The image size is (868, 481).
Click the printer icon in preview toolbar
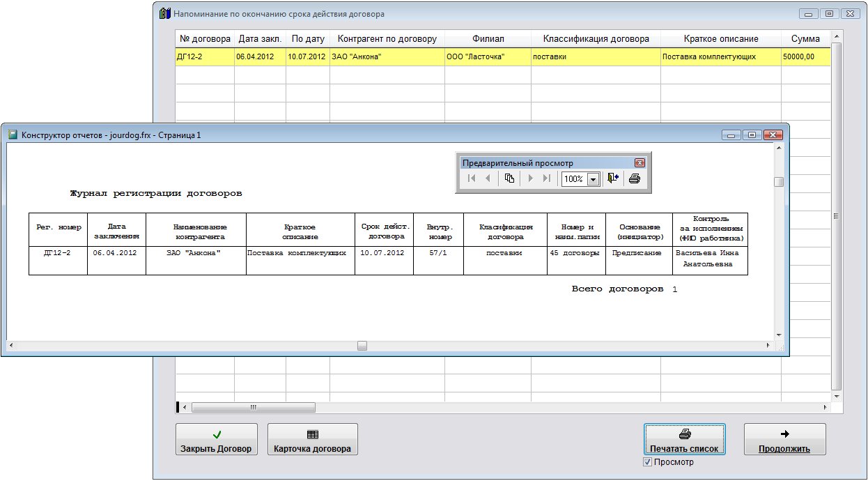(634, 178)
